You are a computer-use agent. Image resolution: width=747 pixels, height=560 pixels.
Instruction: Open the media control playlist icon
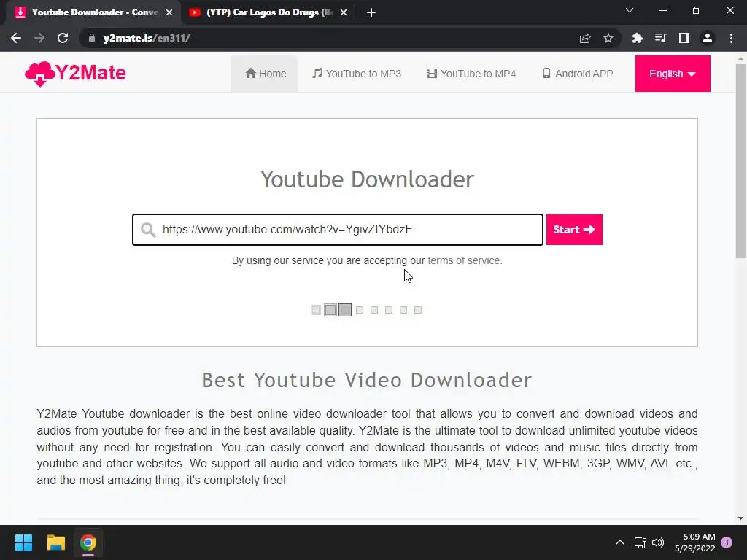(660, 38)
